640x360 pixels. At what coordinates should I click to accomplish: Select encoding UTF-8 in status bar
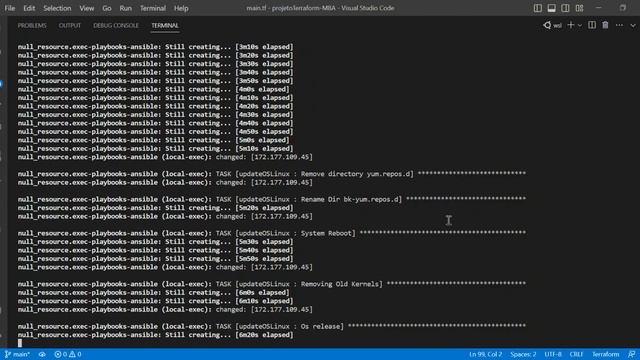click(x=553, y=354)
